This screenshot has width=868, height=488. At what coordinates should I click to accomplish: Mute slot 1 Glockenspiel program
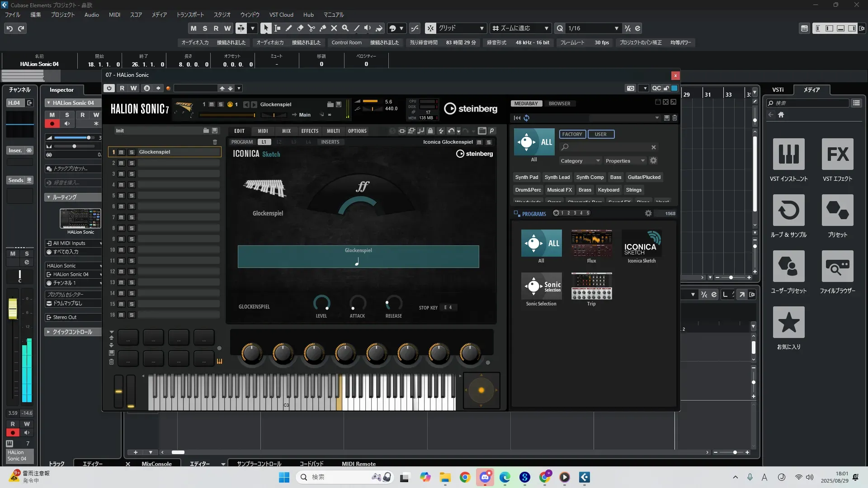pos(121,152)
